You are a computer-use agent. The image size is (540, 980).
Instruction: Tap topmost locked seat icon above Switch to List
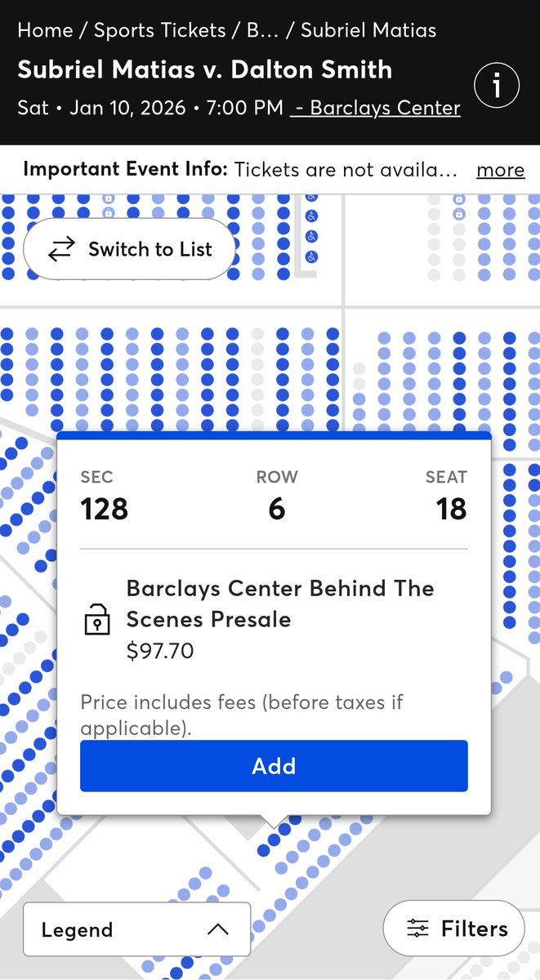[108, 199]
